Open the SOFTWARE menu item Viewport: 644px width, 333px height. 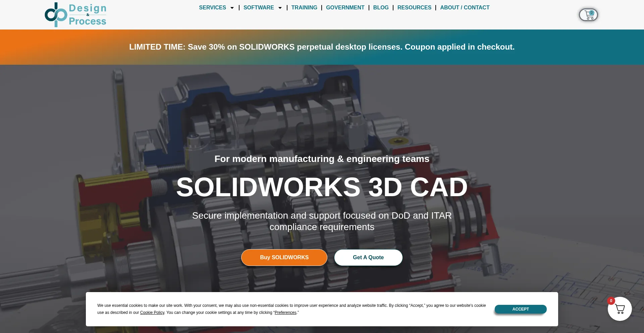(258, 8)
